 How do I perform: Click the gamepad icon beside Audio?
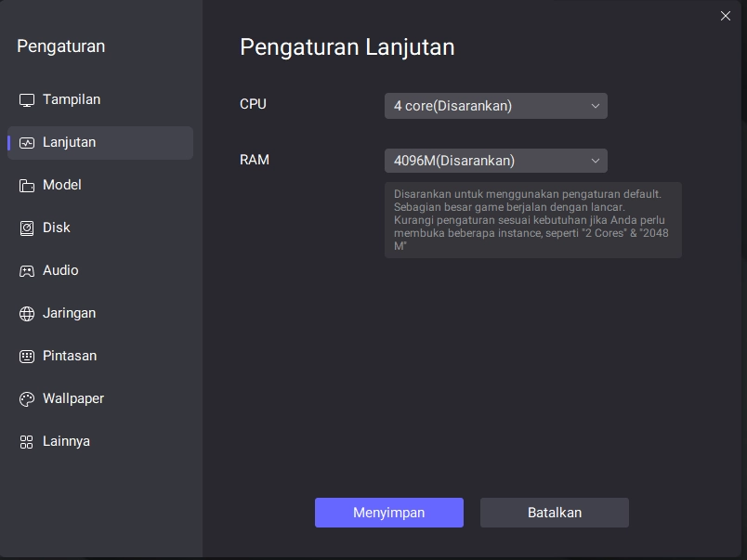pyautogui.click(x=26, y=271)
